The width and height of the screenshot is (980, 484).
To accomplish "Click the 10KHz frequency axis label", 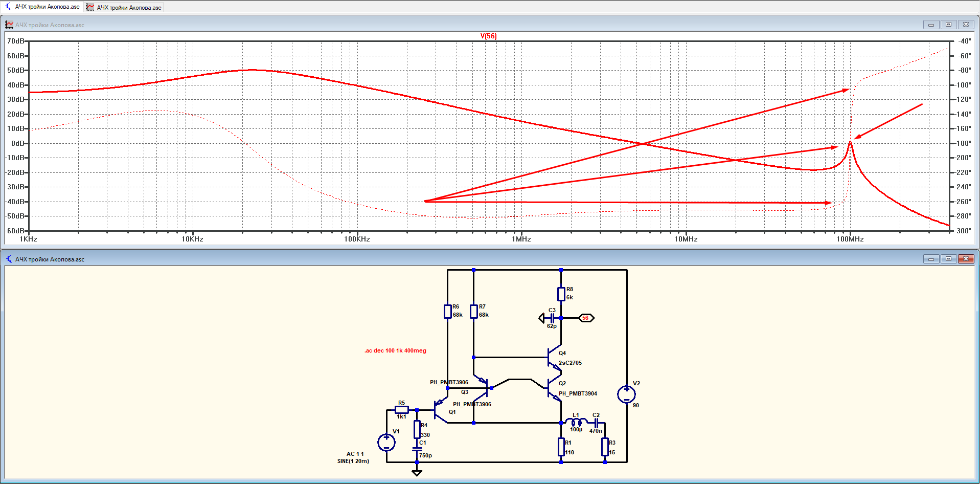I will tap(192, 239).
